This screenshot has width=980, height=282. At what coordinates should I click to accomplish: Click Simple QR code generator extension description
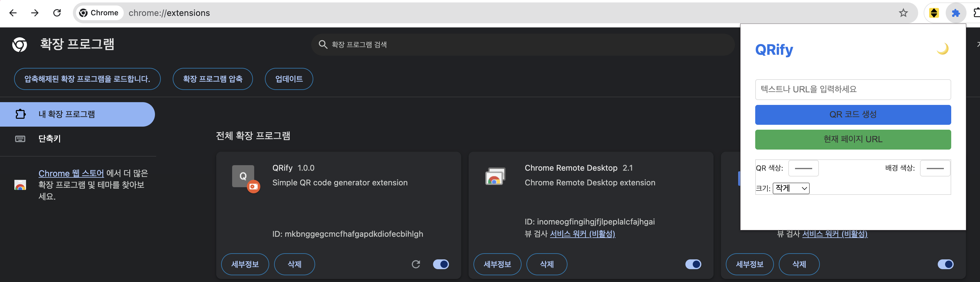click(340, 183)
